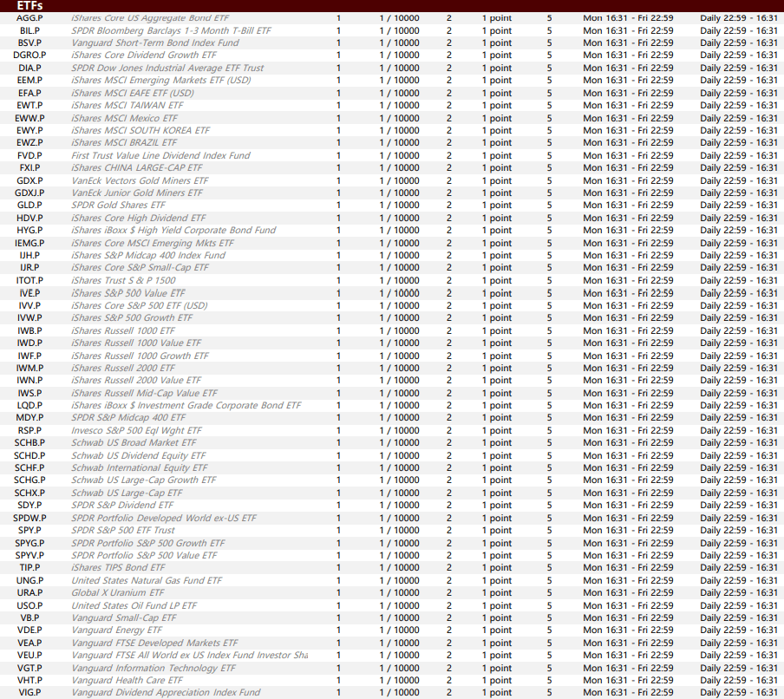Select the AGG.P symbol cell
Viewport: 784px width, 699px height.
point(29,18)
